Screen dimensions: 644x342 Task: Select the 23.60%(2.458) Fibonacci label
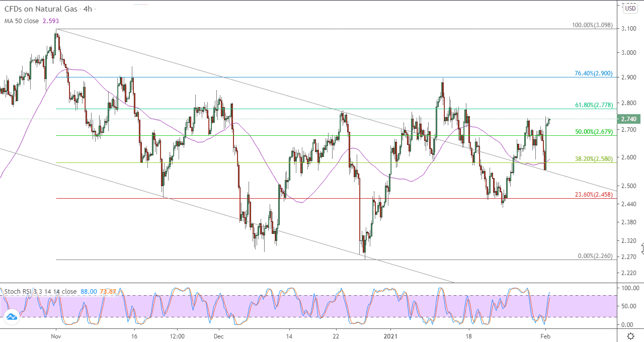click(593, 194)
